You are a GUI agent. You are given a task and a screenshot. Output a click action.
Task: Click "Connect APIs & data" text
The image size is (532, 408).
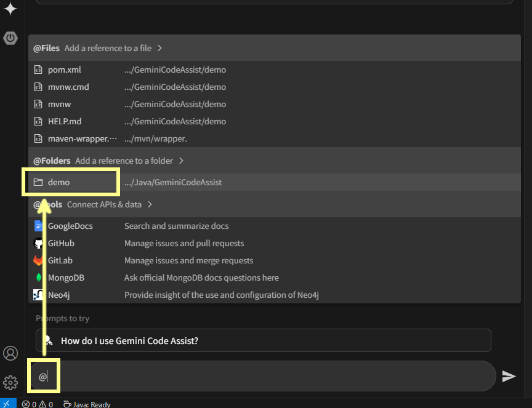tap(104, 204)
